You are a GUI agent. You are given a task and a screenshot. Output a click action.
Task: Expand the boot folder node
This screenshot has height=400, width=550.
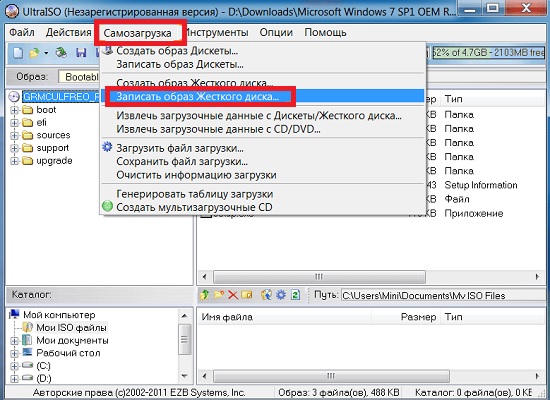pos(14,110)
